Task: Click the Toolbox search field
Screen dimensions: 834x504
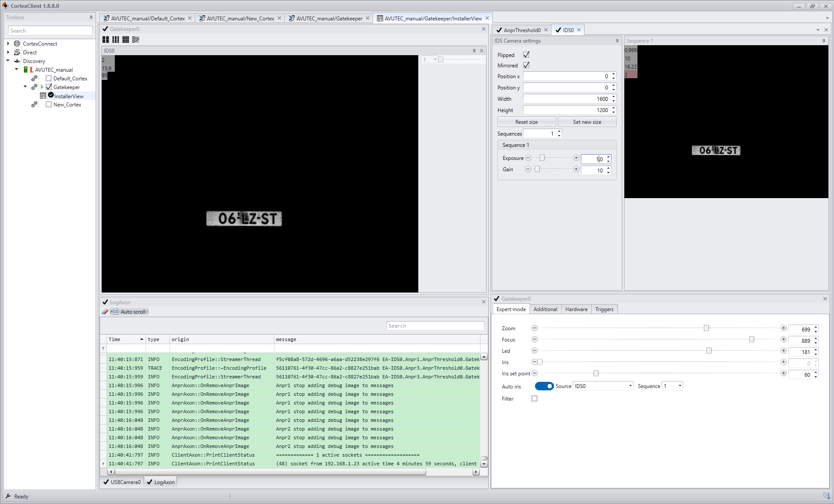Action: point(50,30)
